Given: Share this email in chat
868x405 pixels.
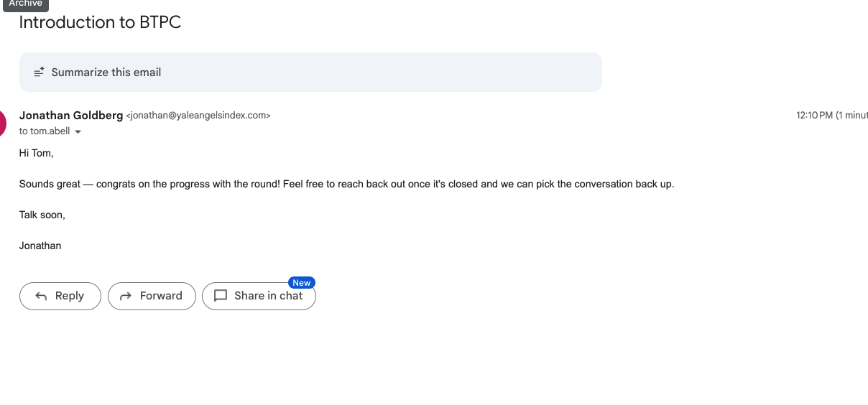Looking at the screenshot, I should 259,296.
